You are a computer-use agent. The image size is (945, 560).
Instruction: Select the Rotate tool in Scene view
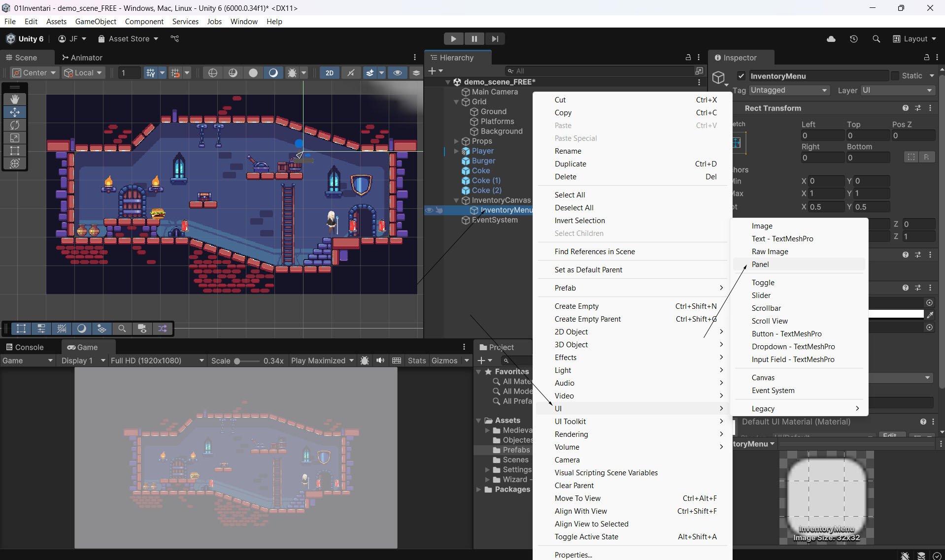[x=15, y=125]
